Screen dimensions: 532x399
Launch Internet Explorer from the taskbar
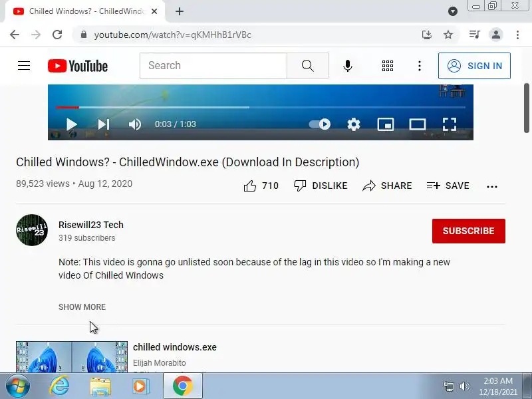point(59,386)
